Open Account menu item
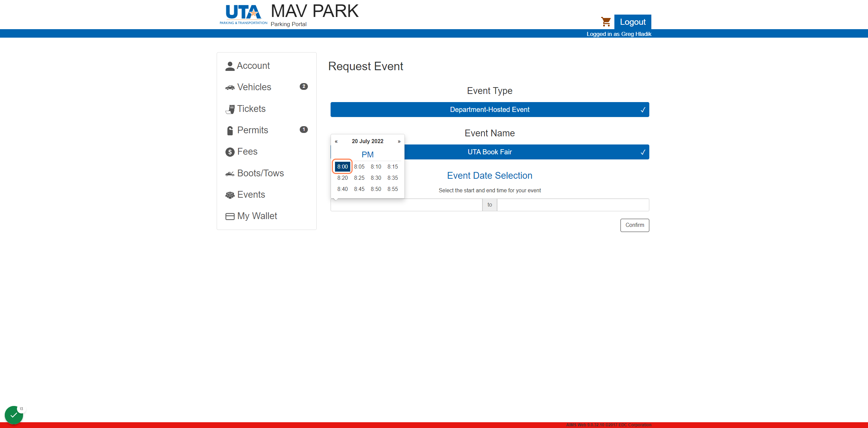Image resolution: width=868 pixels, height=428 pixels. pos(267,66)
